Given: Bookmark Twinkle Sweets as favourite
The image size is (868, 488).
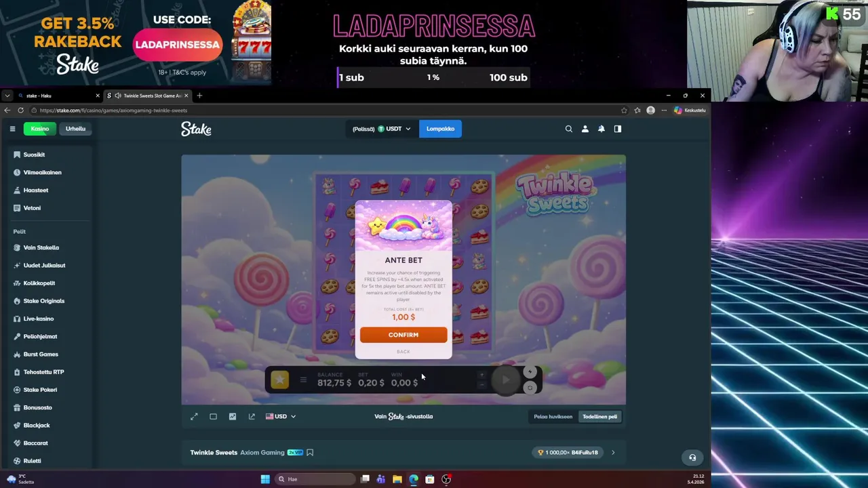Looking at the screenshot, I should 310,452.
